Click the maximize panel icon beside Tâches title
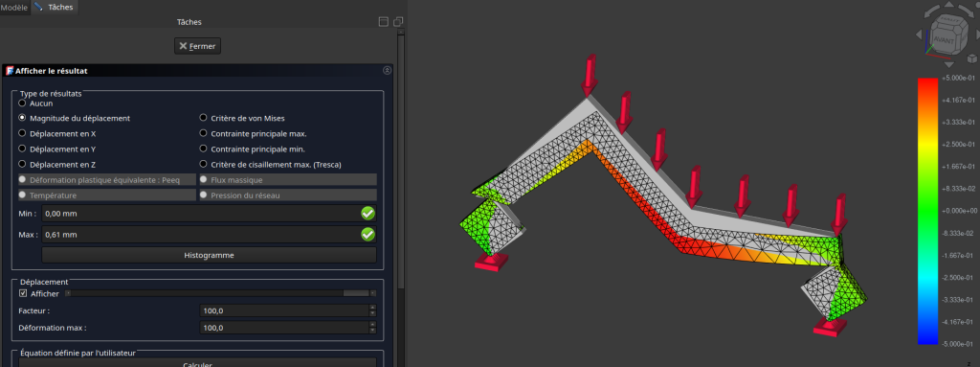The image size is (980, 367). pyautogui.click(x=384, y=22)
